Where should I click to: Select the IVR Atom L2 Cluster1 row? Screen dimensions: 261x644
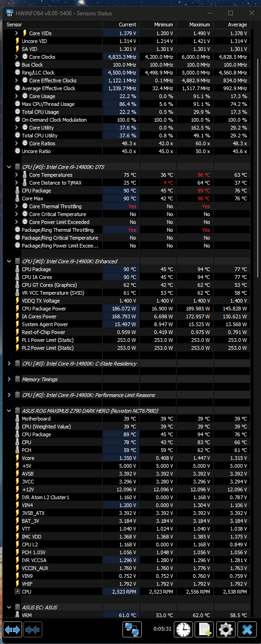(x=127, y=497)
